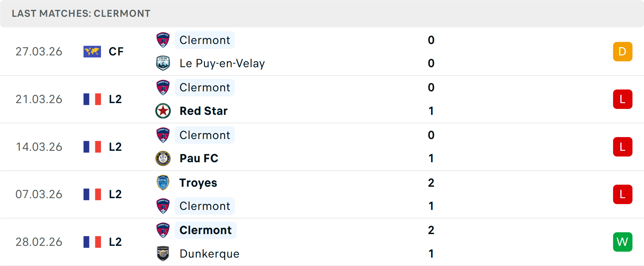Open the Troyes team link
This screenshot has width=644, height=266.
198,183
